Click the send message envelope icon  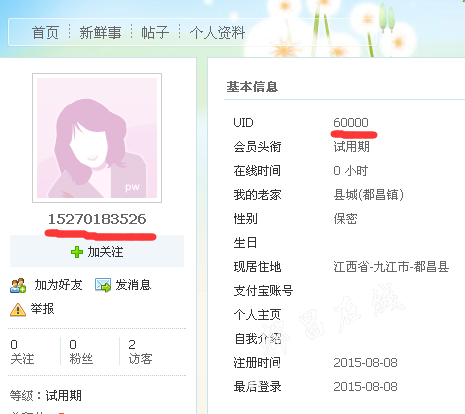click(x=103, y=285)
